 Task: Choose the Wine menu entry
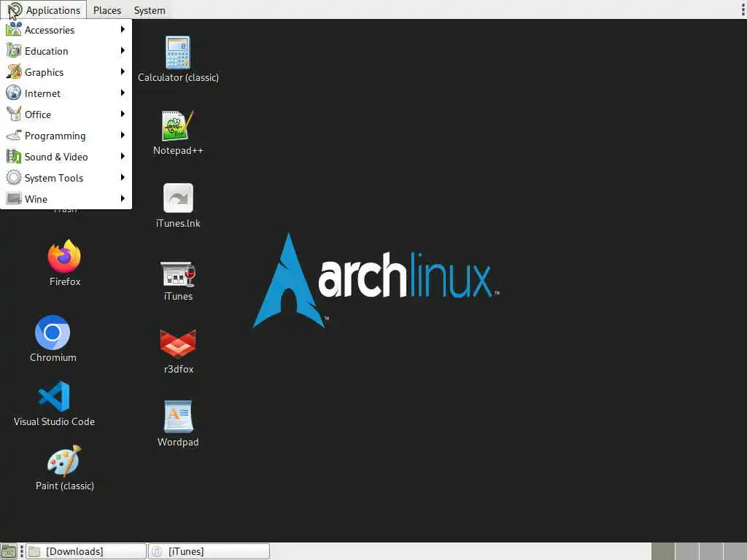66,198
